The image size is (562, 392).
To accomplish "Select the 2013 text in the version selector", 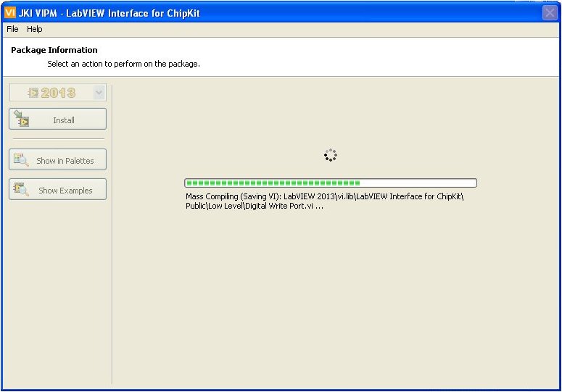I will tap(58, 93).
